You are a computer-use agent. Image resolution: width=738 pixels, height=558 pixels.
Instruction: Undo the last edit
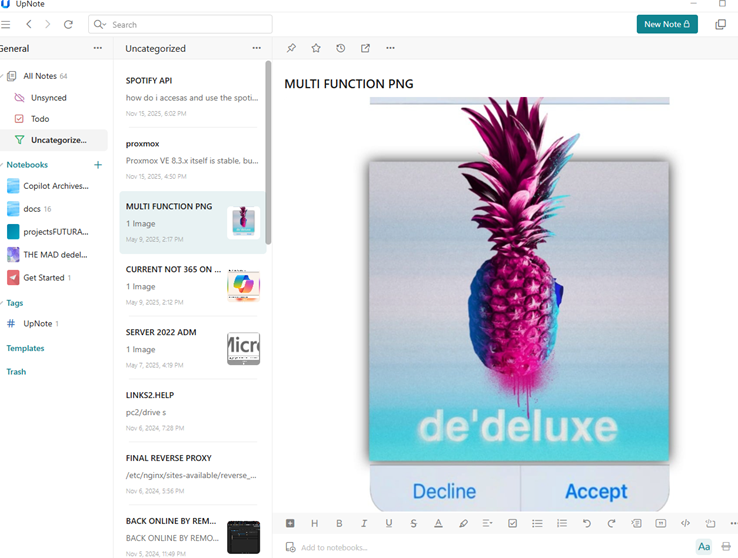pos(586,523)
